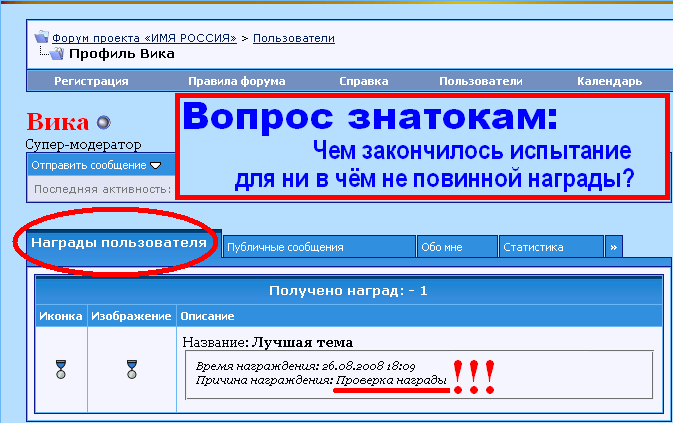This screenshot has width=673, height=423.
Task: Switch to the «Награды пользователя» tab
Action: tap(118, 243)
